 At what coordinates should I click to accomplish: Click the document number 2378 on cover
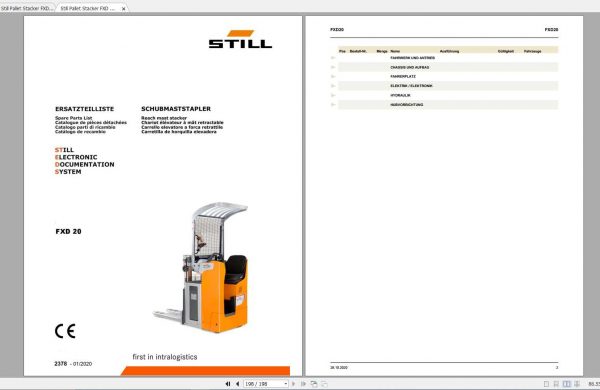pyautogui.click(x=60, y=364)
